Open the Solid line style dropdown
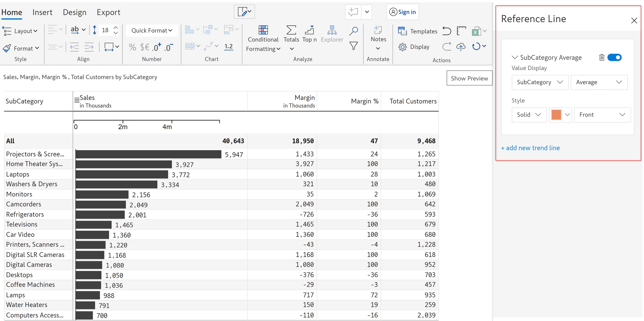 coord(529,115)
